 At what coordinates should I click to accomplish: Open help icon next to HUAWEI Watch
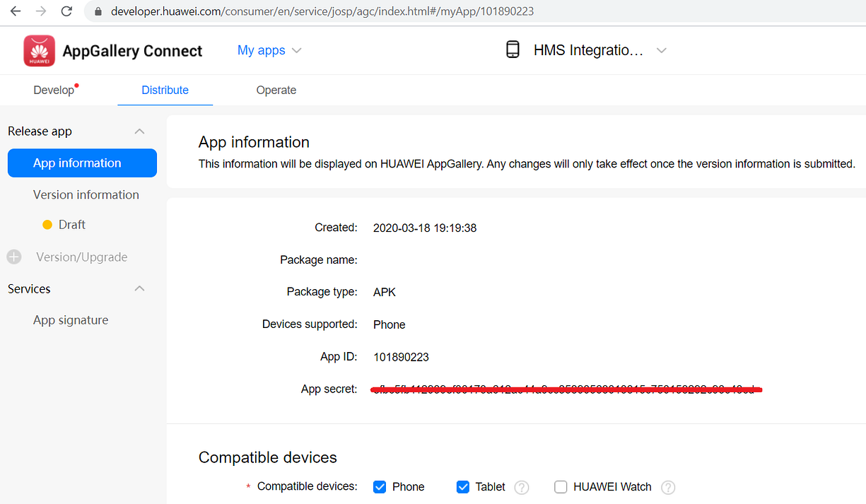[668, 487]
